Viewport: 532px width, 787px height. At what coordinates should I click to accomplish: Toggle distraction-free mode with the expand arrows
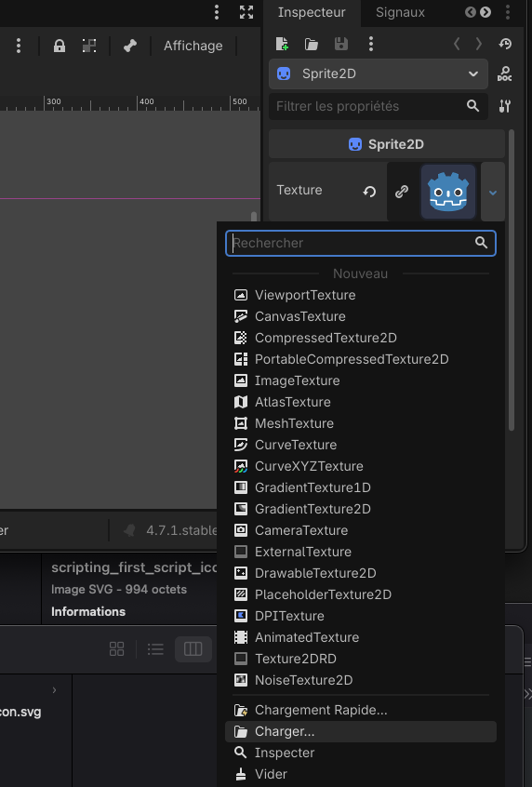[246, 12]
